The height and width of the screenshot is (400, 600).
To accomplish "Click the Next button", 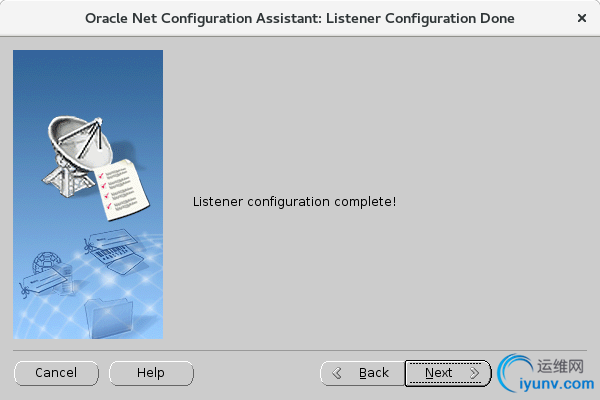I will tap(448, 373).
